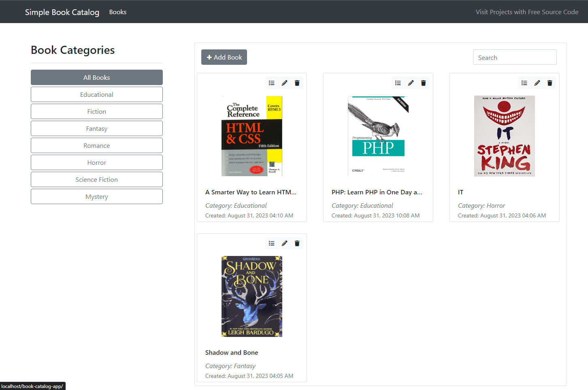Select the All Books category

[97, 77]
